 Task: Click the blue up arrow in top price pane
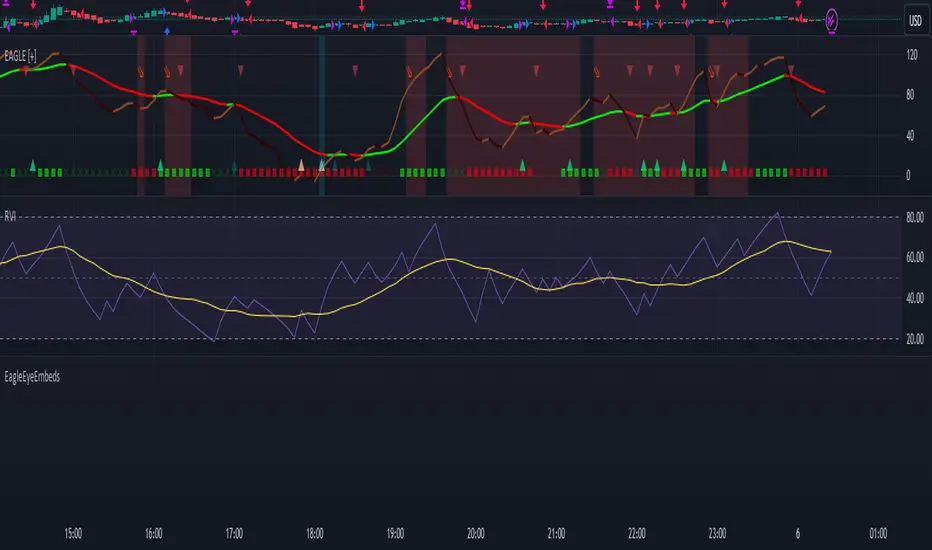(166, 31)
